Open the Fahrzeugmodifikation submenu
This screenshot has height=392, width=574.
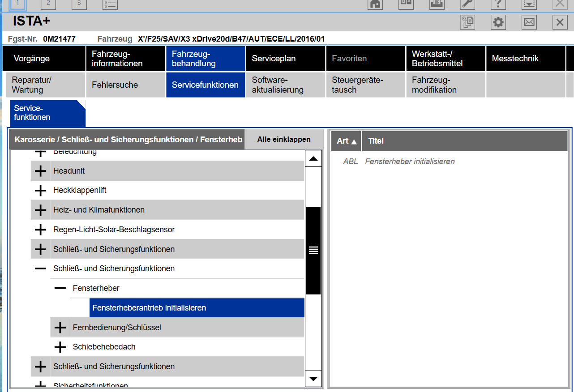pos(445,85)
